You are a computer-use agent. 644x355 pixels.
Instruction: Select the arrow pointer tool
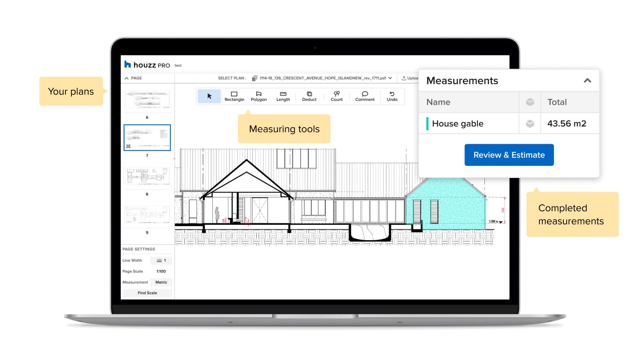coord(209,96)
